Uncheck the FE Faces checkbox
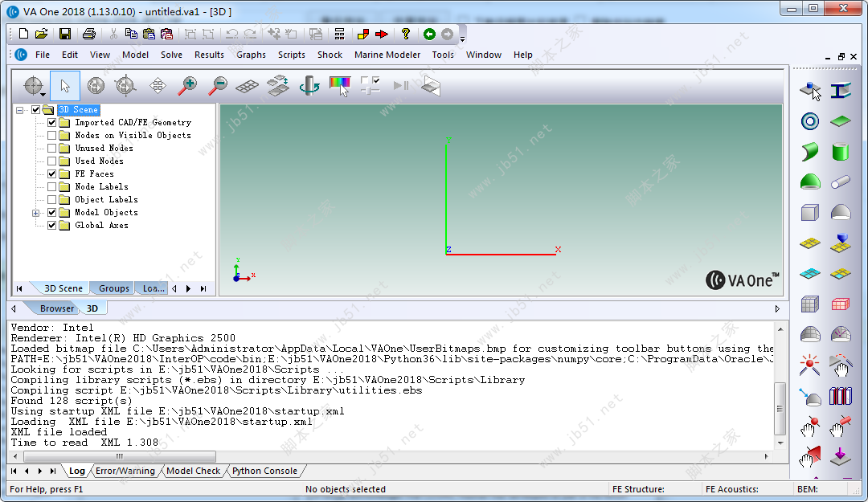 coord(51,173)
